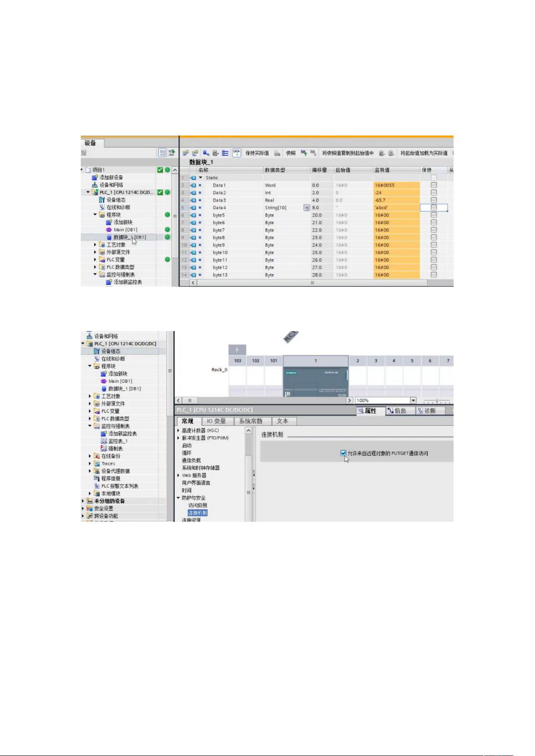Expand the 高速计数器 (HSC) node
The image size is (535, 756).
click(178, 430)
